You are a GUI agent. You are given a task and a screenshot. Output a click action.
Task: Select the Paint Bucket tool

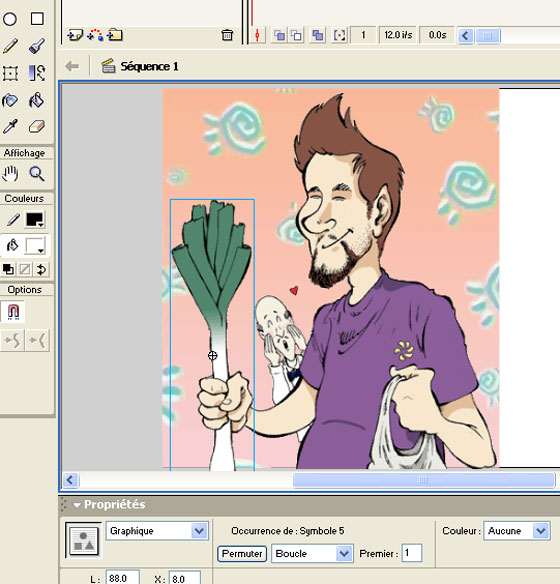pyautogui.click(x=37, y=100)
